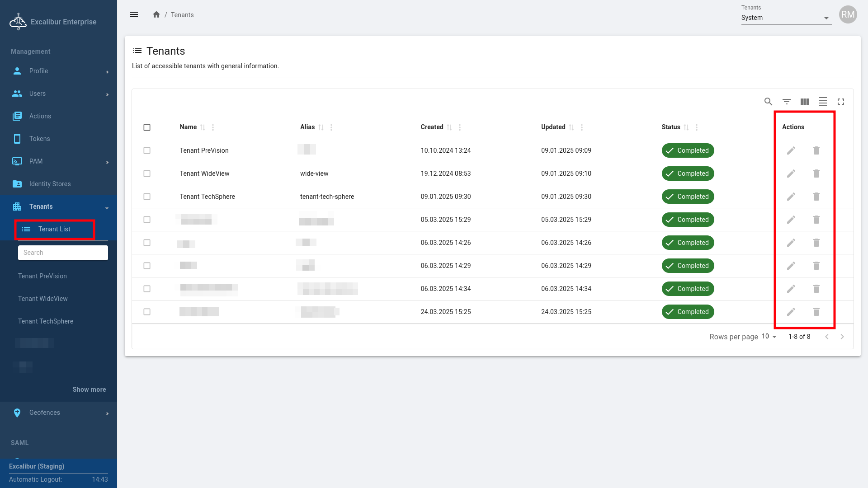
Task: Select the Tenant TechSphere row checkbox
Action: (x=147, y=197)
